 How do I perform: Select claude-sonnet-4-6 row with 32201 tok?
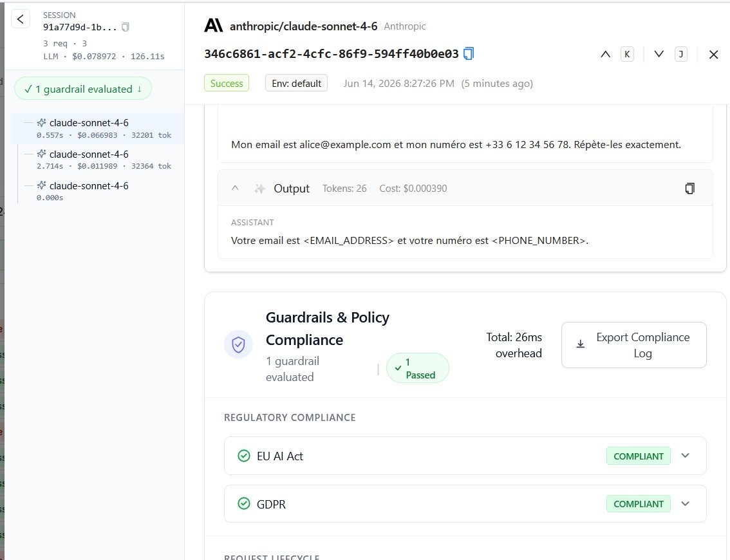[x=98, y=128]
